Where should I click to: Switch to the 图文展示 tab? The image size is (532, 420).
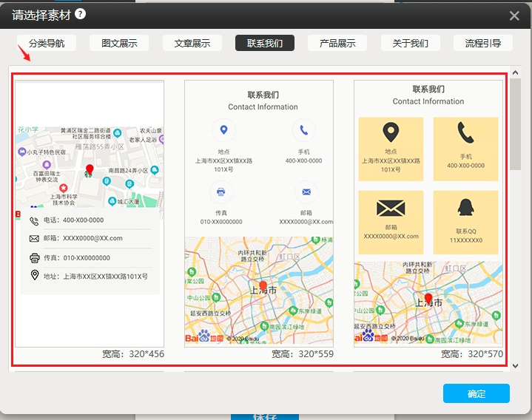(x=119, y=43)
